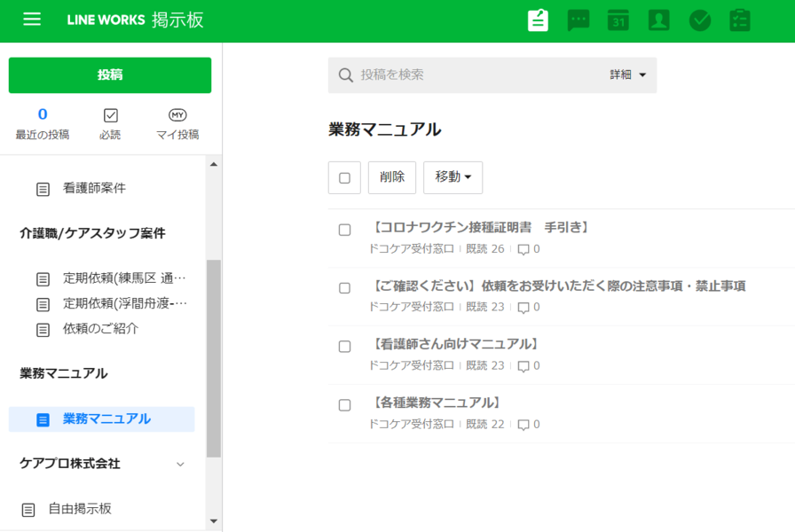Select 依頼のご紹介 board in sidebar
The height and width of the screenshot is (532, 795).
[100, 329]
